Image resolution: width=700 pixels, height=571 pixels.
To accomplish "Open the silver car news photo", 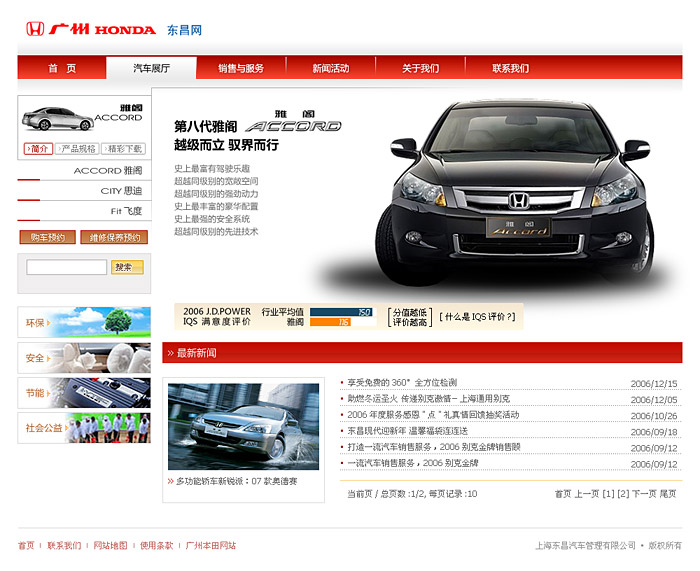I will click(x=243, y=426).
